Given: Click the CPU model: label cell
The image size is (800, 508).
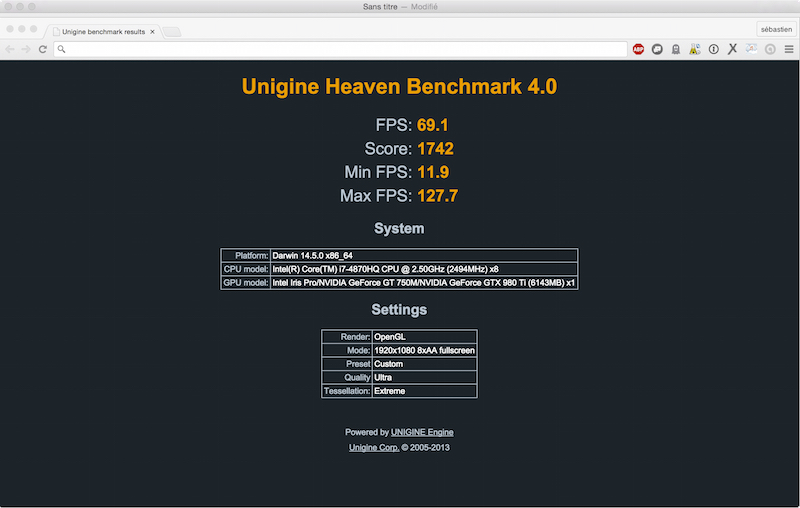Looking at the screenshot, I should pyautogui.click(x=246, y=269).
